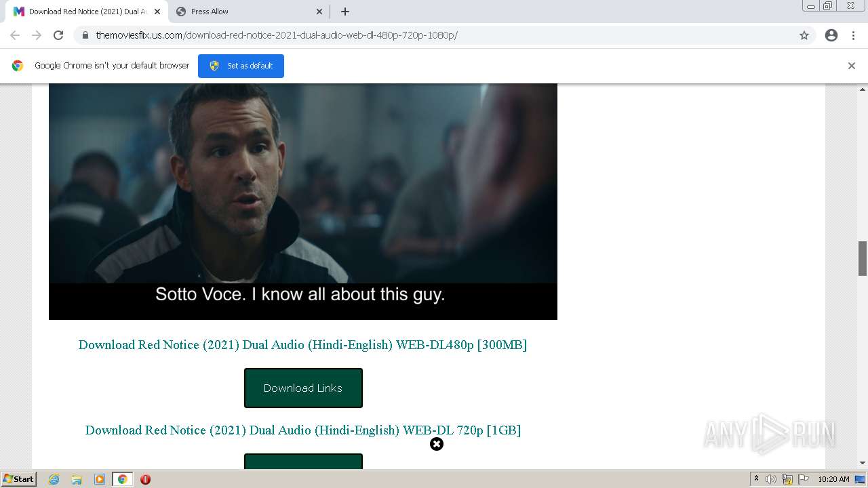Select the Download Red Notice tab
Viewport: 868px width, 488px height.
click(86, 12)
